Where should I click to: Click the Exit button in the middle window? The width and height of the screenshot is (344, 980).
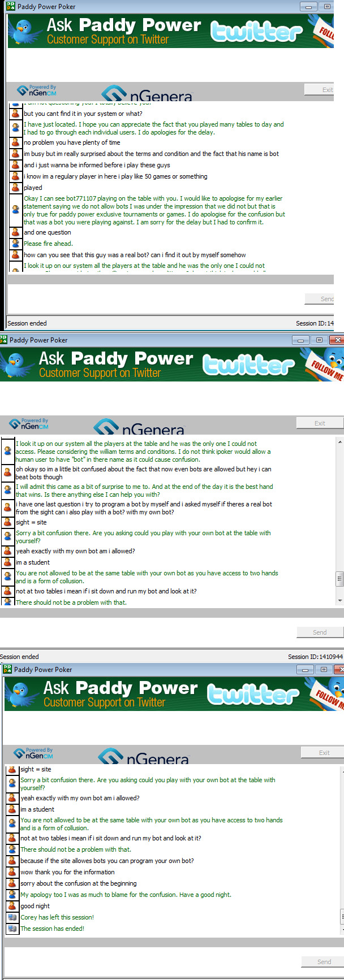tap(320, 423)
